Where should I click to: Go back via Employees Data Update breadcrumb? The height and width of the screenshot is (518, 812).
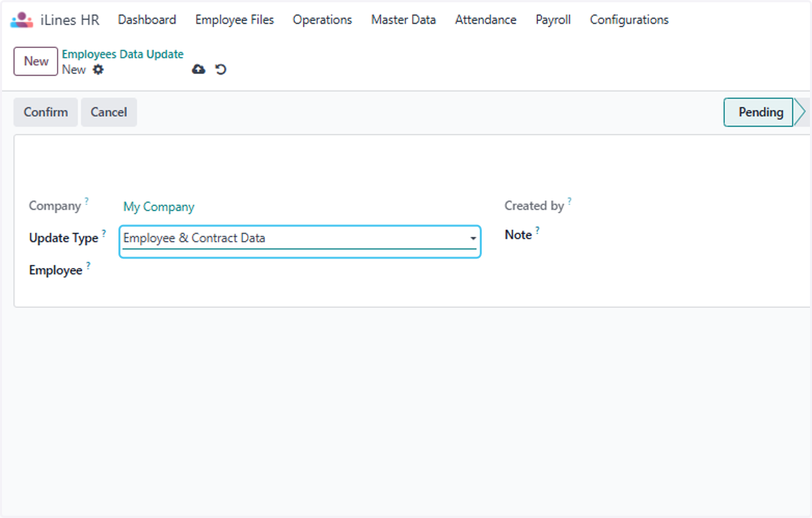(122, 54)
